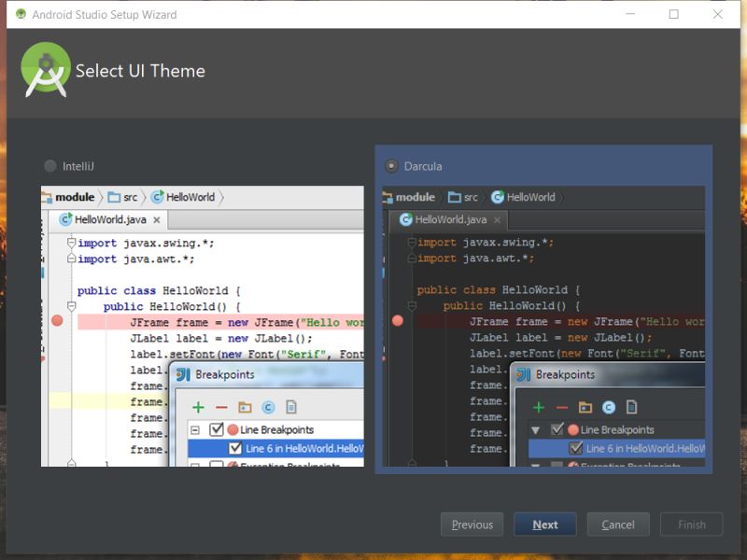The width and height of the screenshot is (747, 560).
Task: Click the green add breakpoint plus icon
Action: [x=198, y=407]
